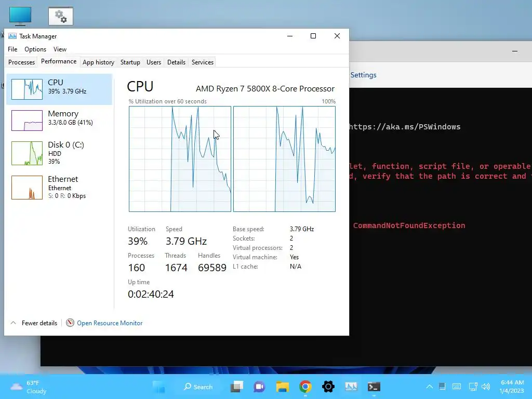Open the View menu in Task Manager
This screenshot has width=532, height=399.
[x=60, y=49]
